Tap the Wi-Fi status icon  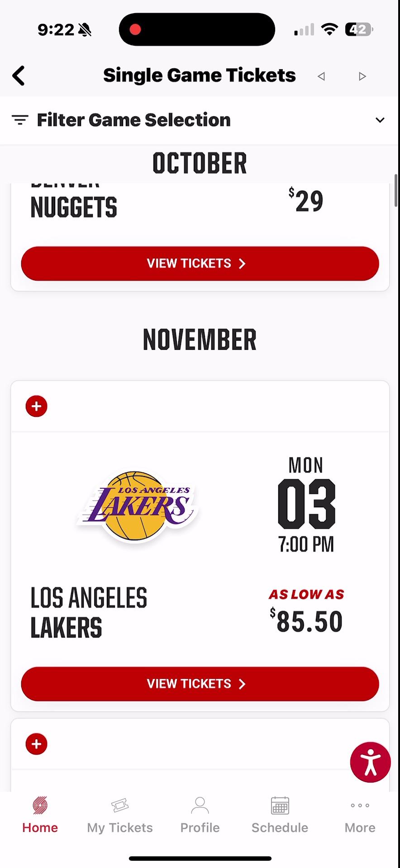tap(329, 30)
